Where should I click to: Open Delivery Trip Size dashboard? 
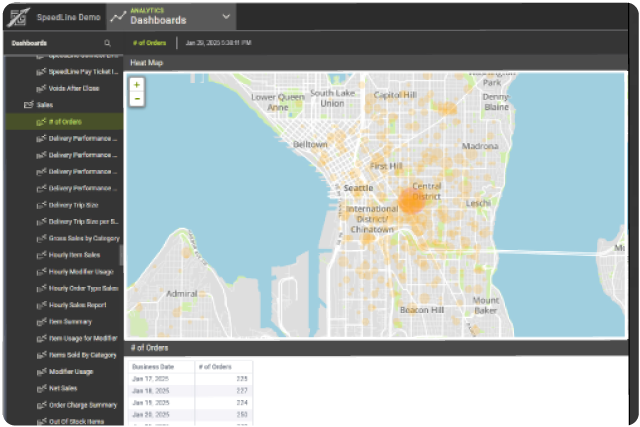click(x=73, y=205)
